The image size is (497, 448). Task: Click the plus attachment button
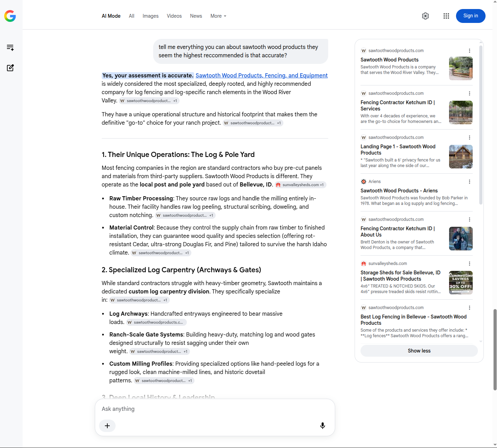107,426
